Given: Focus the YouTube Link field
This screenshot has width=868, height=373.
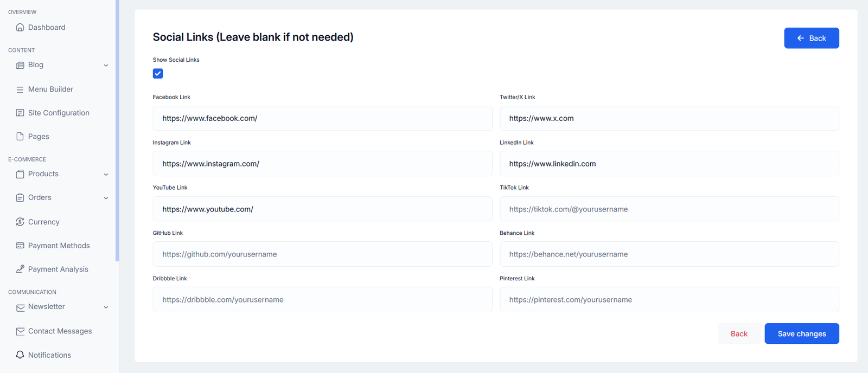Looking at the screenshot, I should (322, 209).
